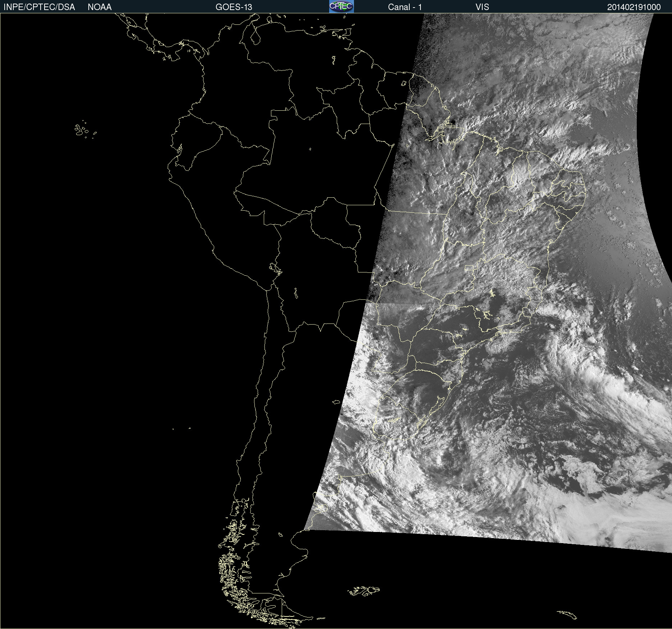This screenshot has width=672, height=629.
Task: Click the GOES-13 satellite label
Action: click(x=234, y=7)
